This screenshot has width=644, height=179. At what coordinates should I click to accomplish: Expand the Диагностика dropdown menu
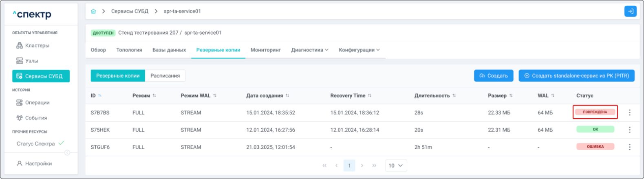pyautogui.click(x=309, y=50)
